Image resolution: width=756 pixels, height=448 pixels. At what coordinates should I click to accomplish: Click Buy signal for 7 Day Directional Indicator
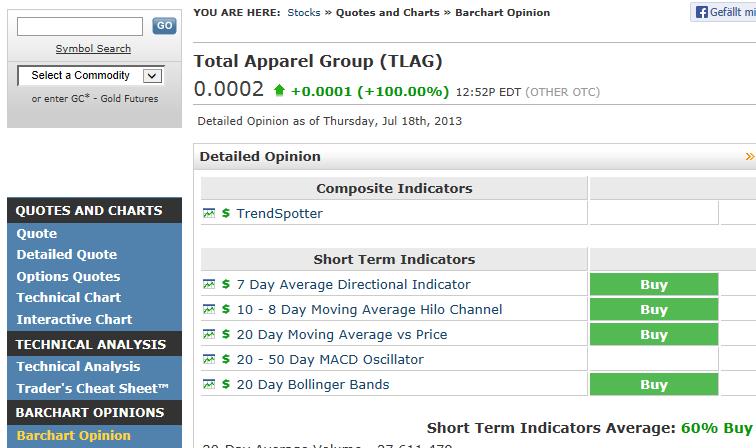[653, 284]
